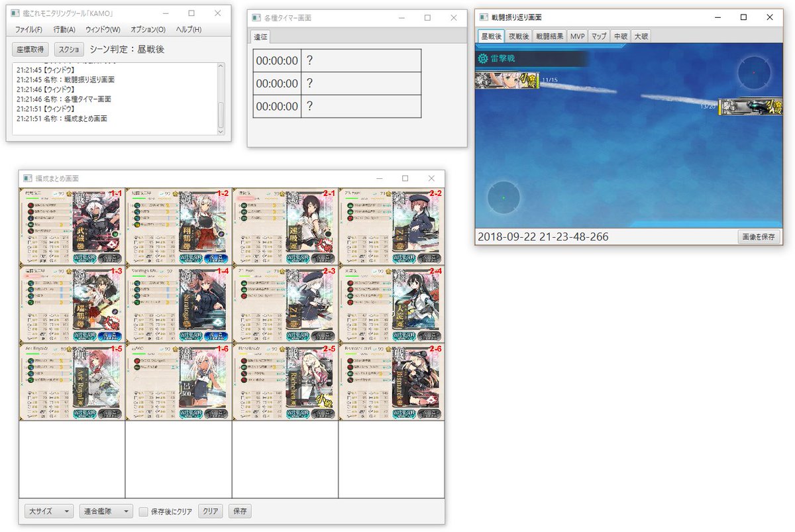
Task: Click the 座標取得 button
Action: pyautogui.click(x=30, y=49)
